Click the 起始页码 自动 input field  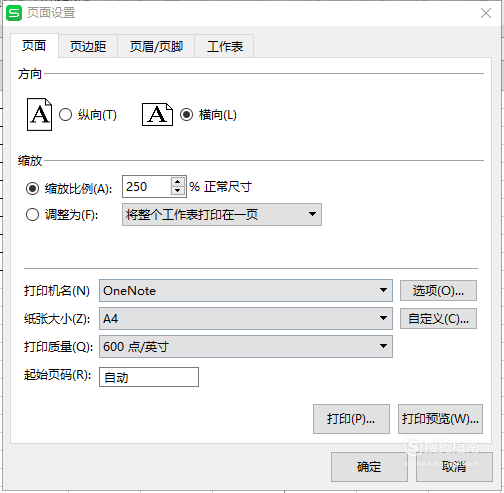[149, 377]
